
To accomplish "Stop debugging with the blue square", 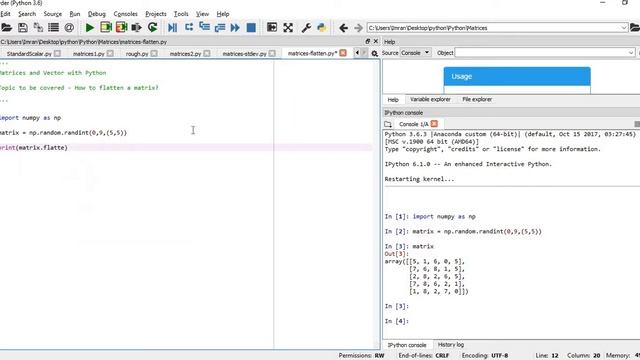I will point(251,27).
